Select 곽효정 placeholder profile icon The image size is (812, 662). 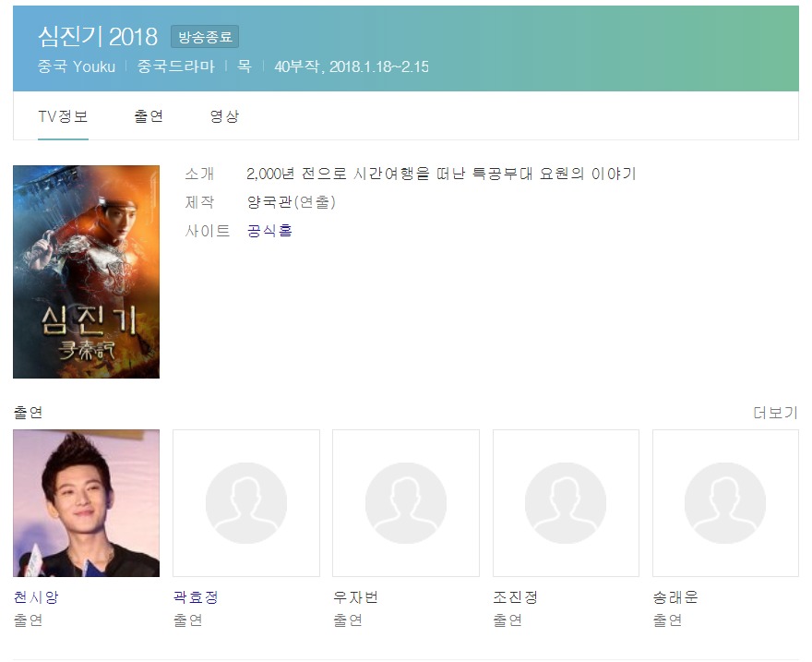click(x=246, y=503)
